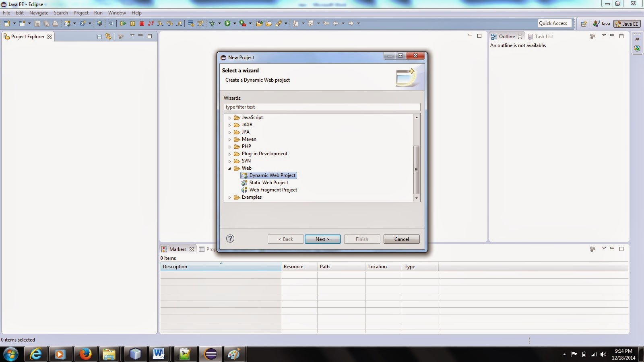This screenshot has height=362, width=644.
Task: Click Collapse All in Project Explorer
Action: pyautogui.click(x=99, y=36)
